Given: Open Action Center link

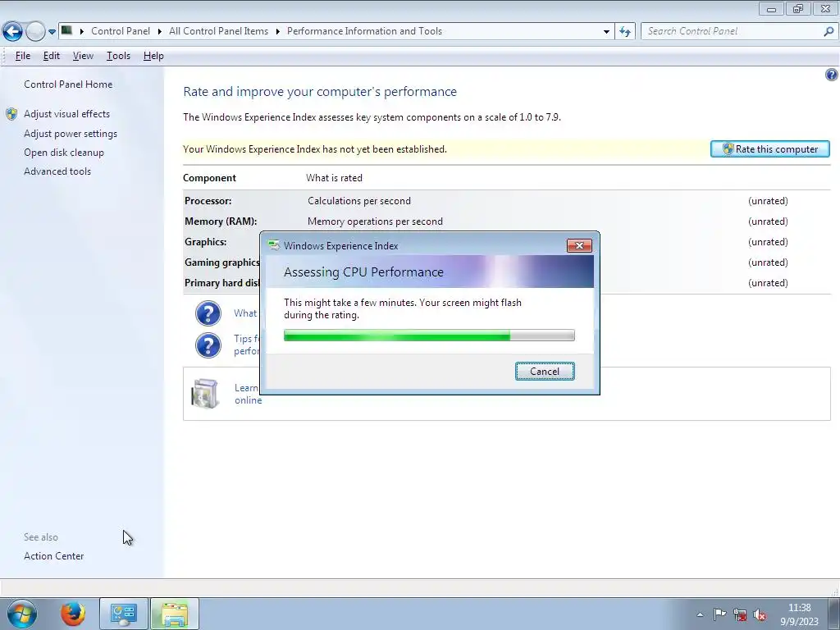Looking at the screenshot, I should click(53, 555).
